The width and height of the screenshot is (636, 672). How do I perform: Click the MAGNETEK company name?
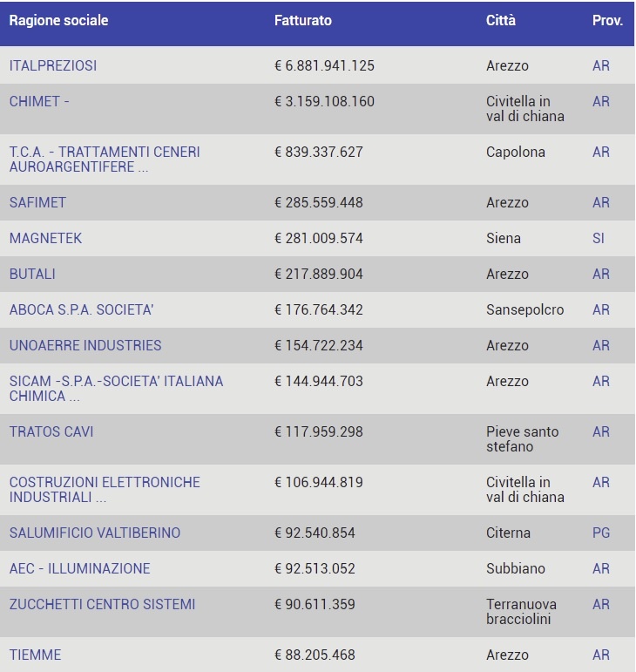(x=45, y=238)
